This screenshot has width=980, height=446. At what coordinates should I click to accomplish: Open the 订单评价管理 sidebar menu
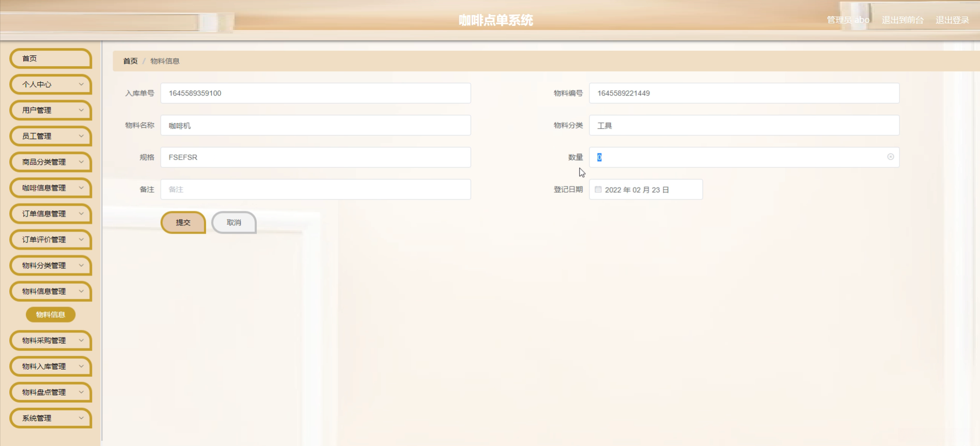click(x=51, y=239)
